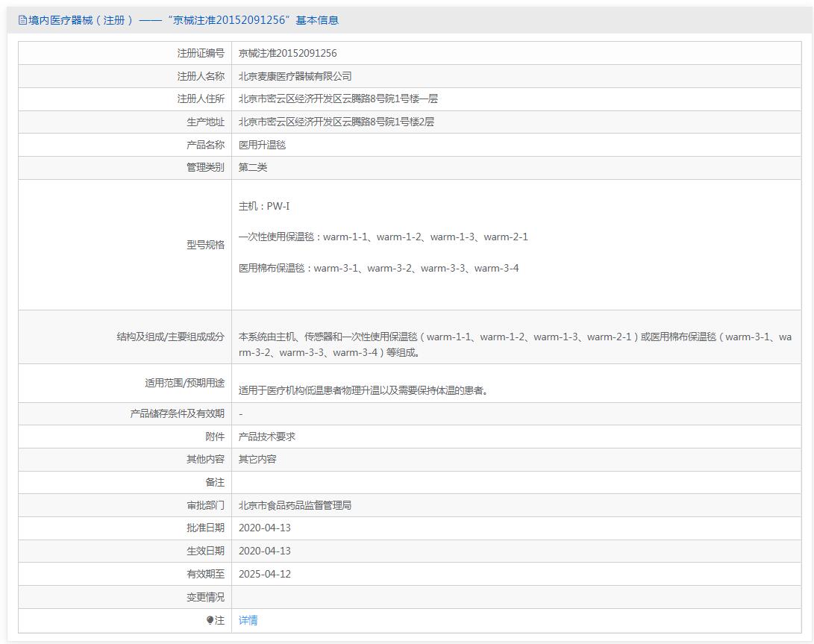Click the document icon in the header
This screenshot has width=814, height=644.
22,20
